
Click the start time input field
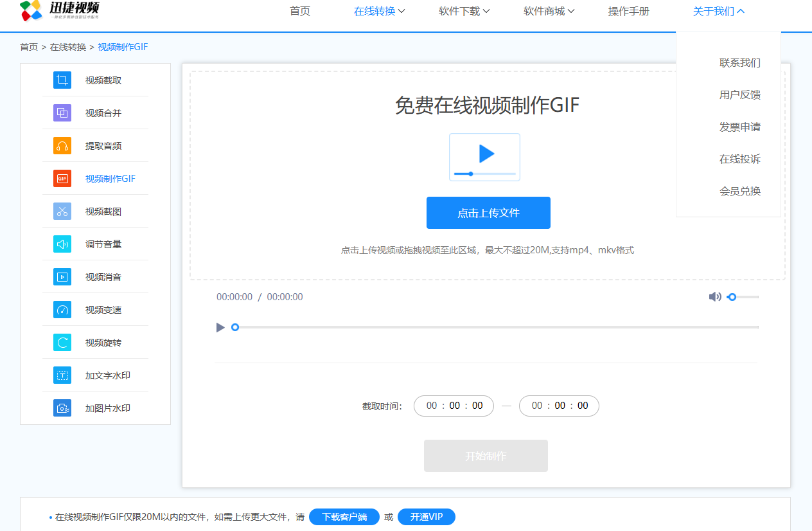pos(454,406)
